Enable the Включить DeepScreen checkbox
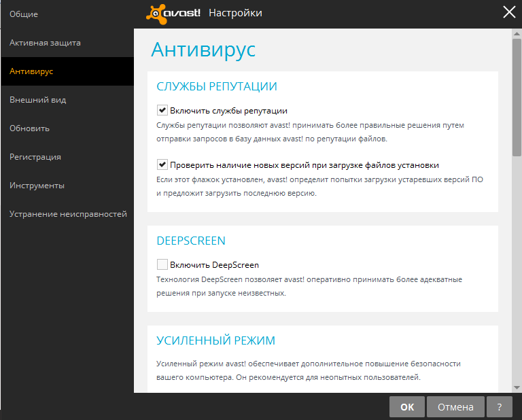This screenshot has height=420, width=522. coord(162,264)
